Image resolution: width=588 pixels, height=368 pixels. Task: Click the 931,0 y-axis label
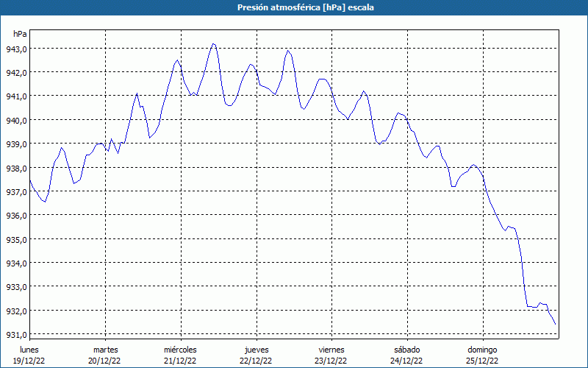click(16, 334)
